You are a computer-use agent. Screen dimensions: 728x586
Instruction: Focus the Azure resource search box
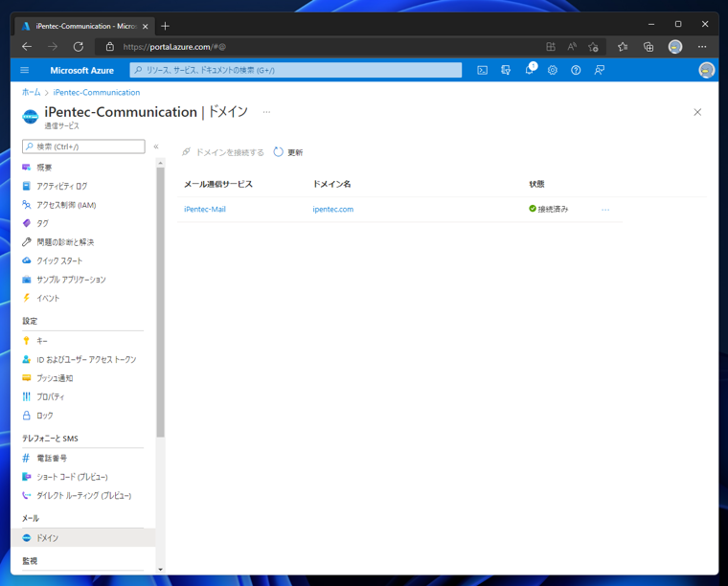click(296, 70)
